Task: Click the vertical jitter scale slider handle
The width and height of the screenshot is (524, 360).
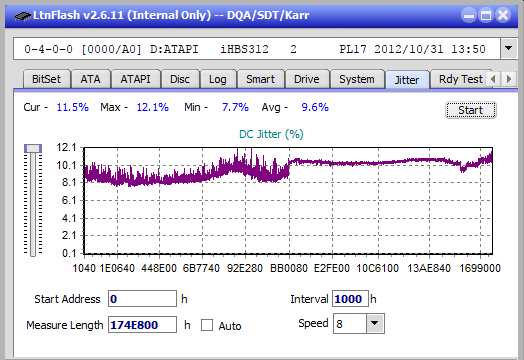Action: [x=33, y=148]
